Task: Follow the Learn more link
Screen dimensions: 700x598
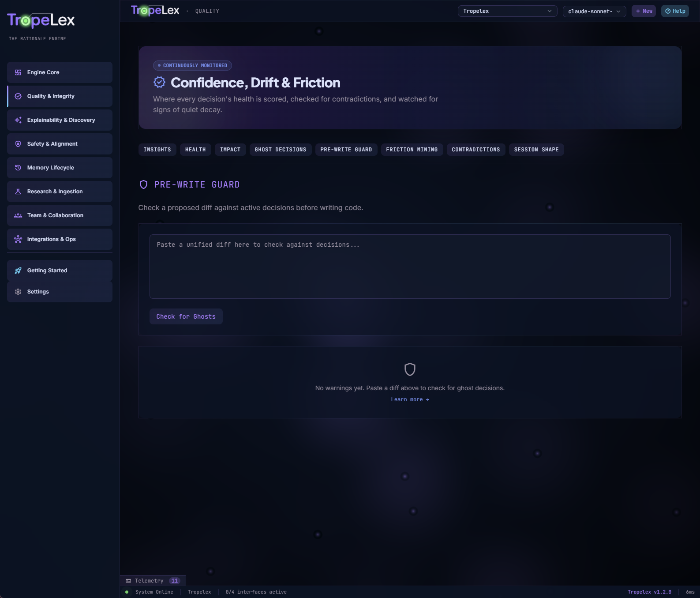Action: click(x=410, y=399)
